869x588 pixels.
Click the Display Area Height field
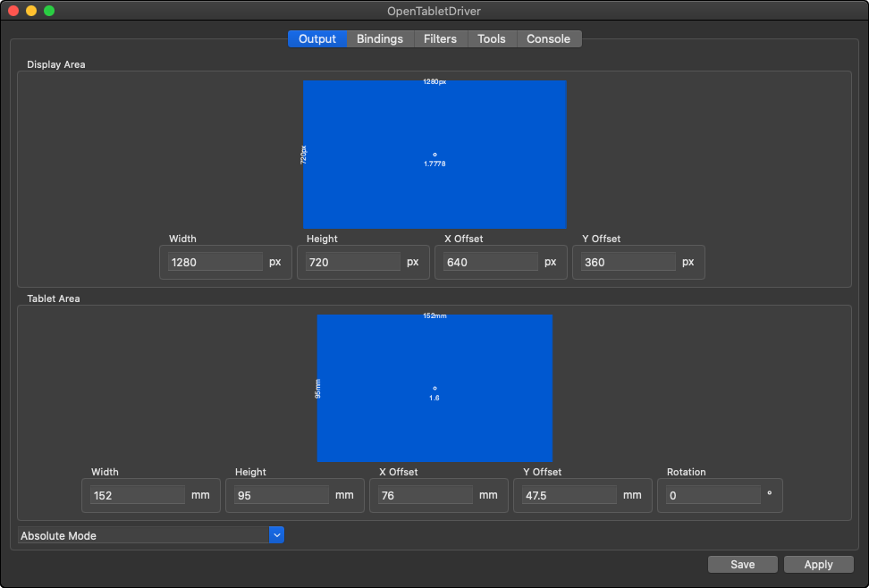(x=352, y=262)
